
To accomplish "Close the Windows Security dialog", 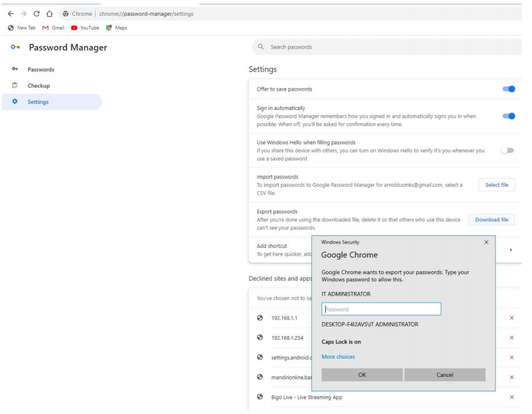I will [x=486, y=242].
